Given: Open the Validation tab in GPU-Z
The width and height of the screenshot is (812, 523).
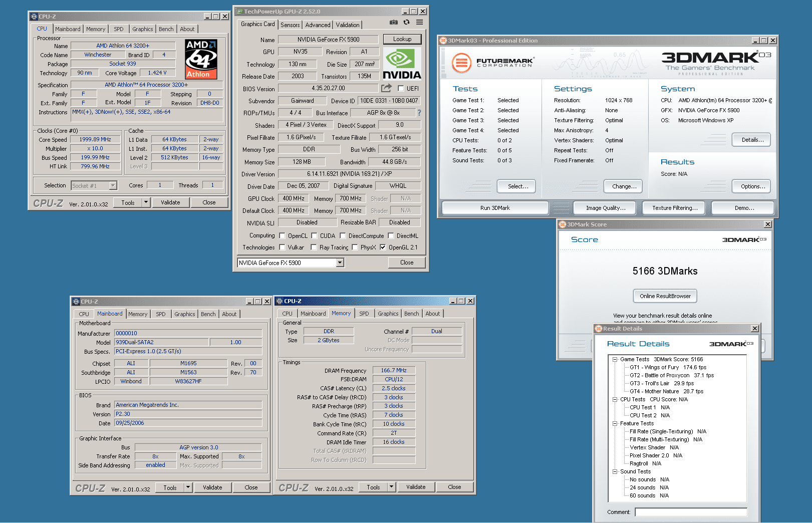Looking at the screenshot, I should (x=348, y=25).
